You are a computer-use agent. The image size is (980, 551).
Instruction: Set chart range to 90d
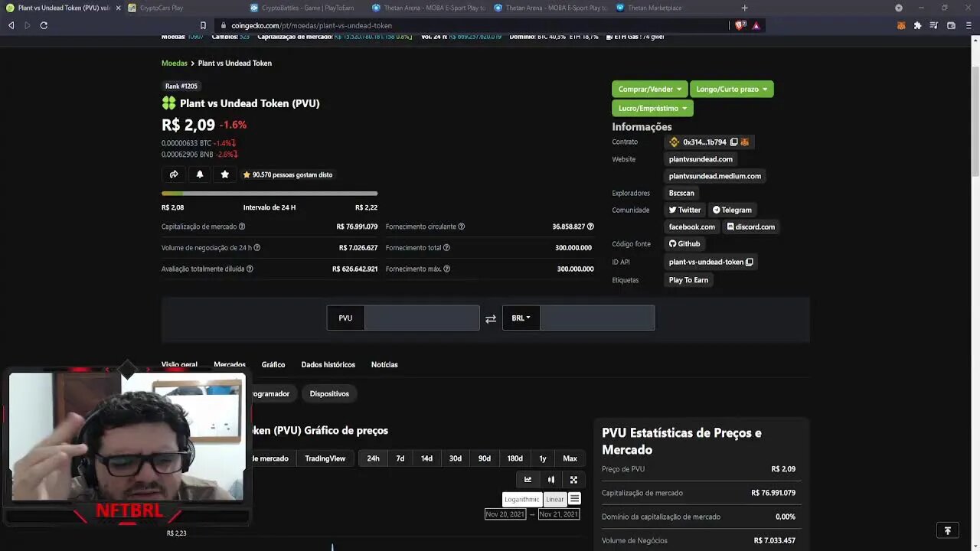pos(485,458)
